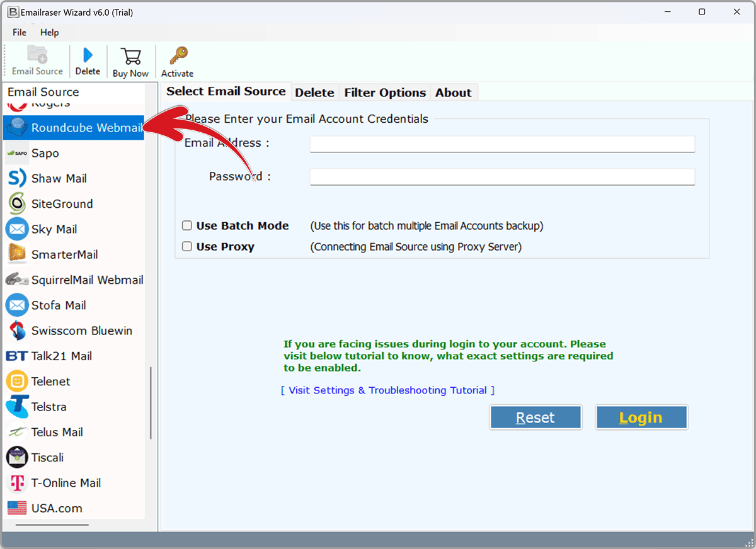Select the 'Shaw Mail' text label
This screenshot has height=549, width=756.
59,178
